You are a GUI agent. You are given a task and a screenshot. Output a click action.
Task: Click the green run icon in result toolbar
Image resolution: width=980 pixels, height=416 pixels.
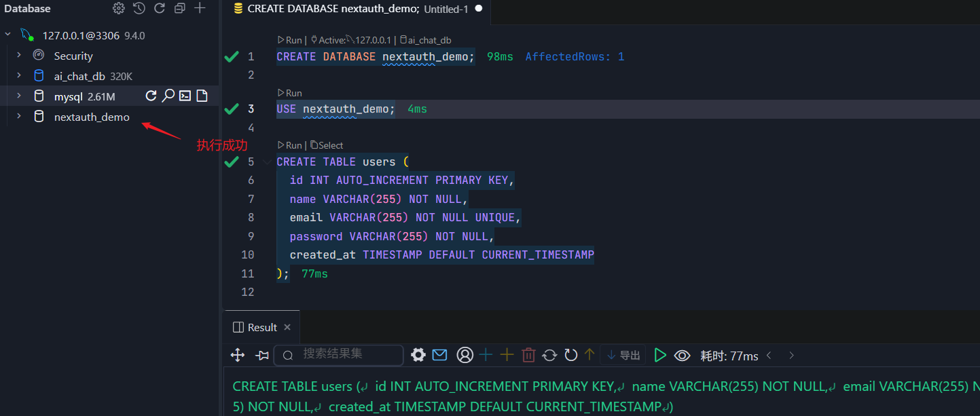point(659,355)
